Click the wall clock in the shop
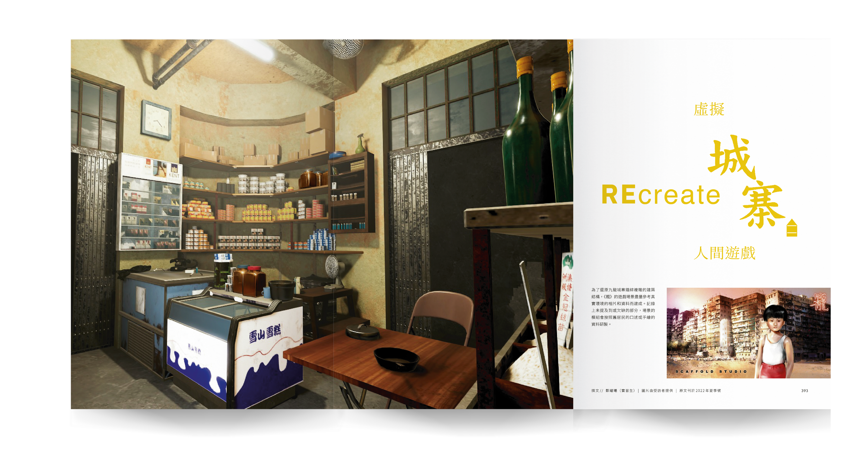The width and height of the screenshot is (868, 460). 156,120
